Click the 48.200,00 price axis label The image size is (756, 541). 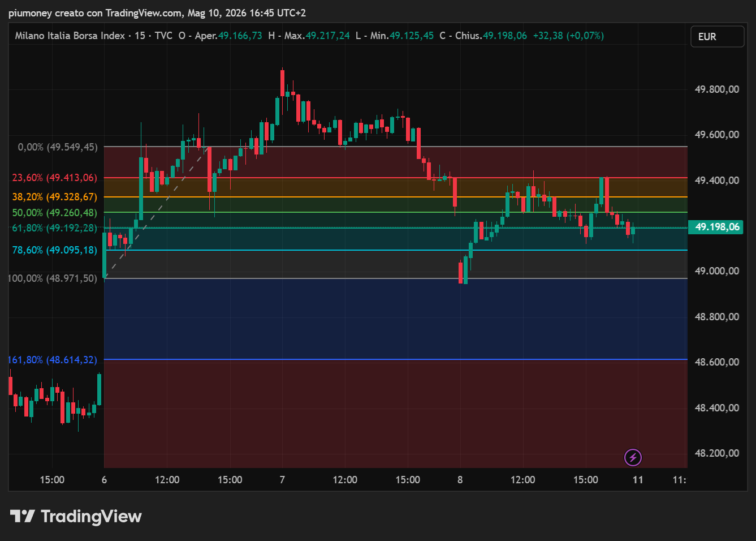(717, 453)
